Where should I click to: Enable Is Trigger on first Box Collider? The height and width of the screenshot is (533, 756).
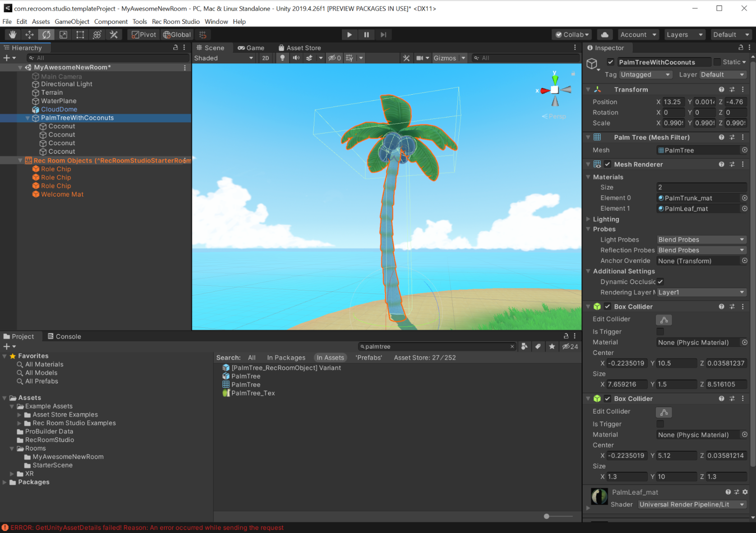(x=660, y=332)
